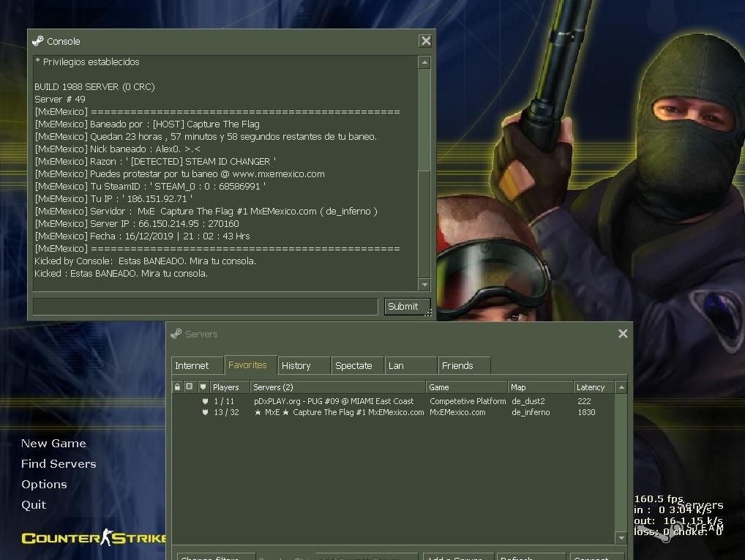Click the www.mxemexico.com protest line
Viewport: 745px width, 560px height.
(x=179, y=173)
